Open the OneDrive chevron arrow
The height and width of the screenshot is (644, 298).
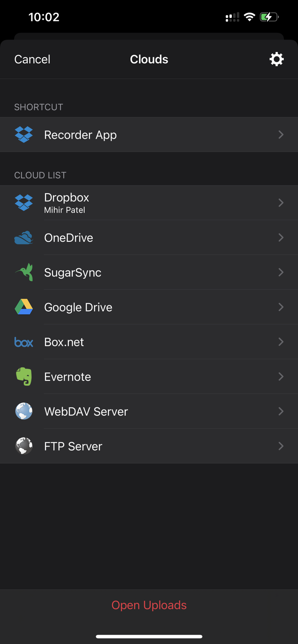pyautogui.click(x=281, y=237)
